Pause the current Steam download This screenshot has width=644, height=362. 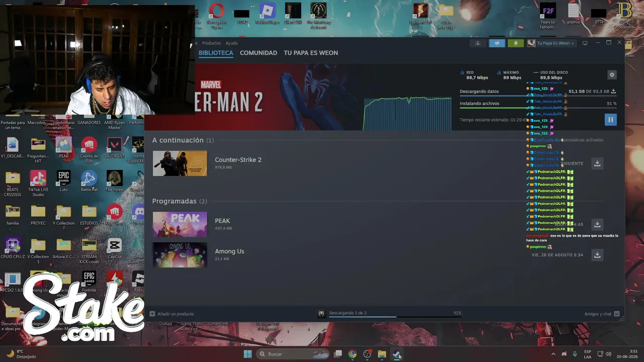(x=610, y=119)
